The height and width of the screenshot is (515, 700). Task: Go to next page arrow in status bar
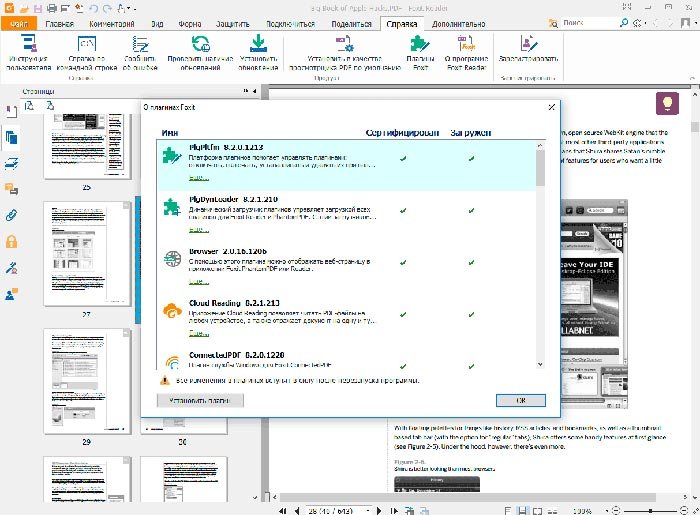pyautogui.click(x=379, y=511)
